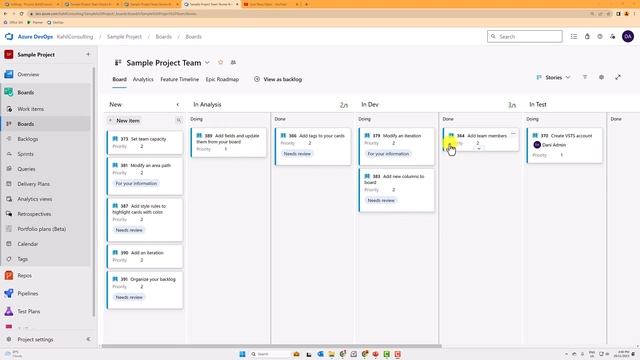Open the marketplace shopping bag icon

(x=587, y=37)
